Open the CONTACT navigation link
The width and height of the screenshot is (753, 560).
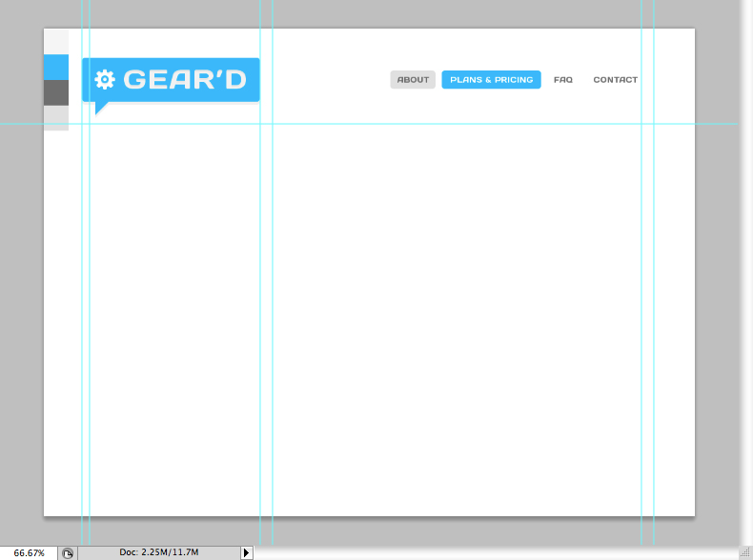click(x=615, y=80)
